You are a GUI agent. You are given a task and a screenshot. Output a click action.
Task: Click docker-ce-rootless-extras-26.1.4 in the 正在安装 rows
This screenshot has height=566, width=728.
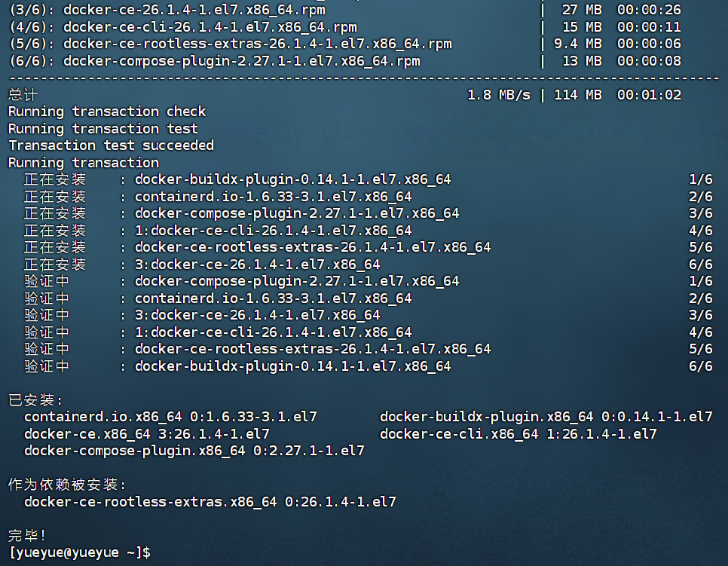click(x=313, y=247)
